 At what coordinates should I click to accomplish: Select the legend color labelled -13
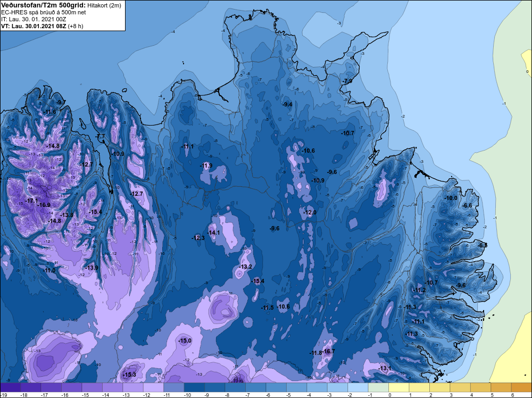[x=133, y=387]
